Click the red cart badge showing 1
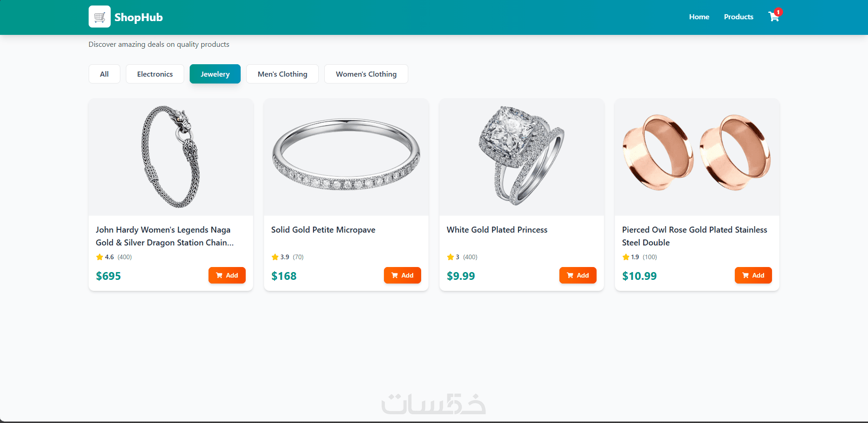 click(778, 12)
